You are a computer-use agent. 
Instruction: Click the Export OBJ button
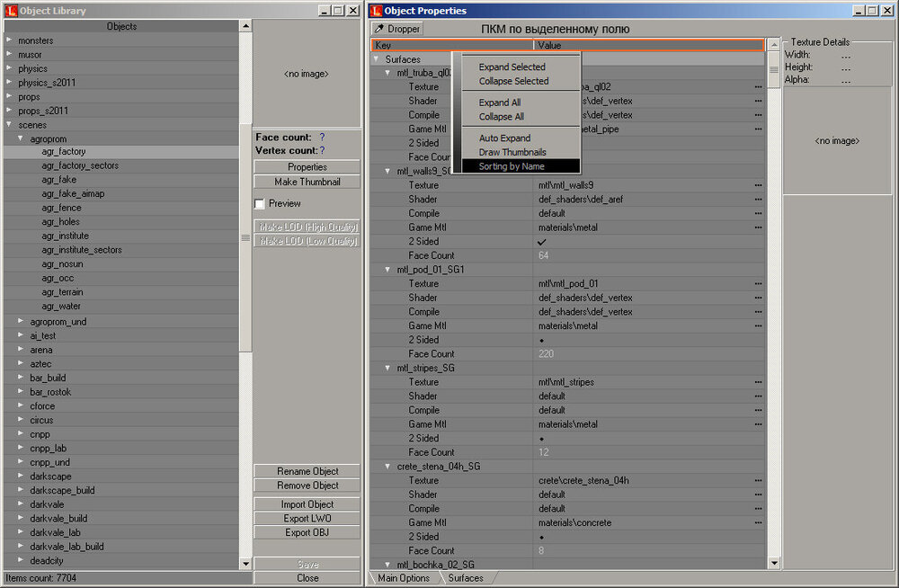coord(306,532)
